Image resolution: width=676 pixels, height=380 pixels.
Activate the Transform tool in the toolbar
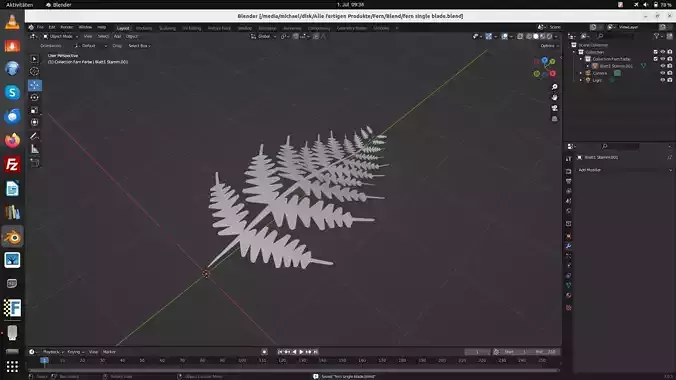pos(34,122)
